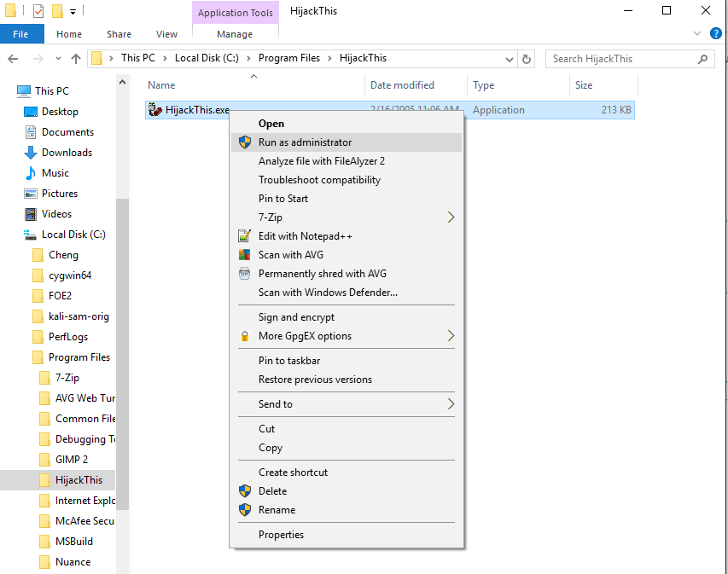
Task: Click the navigation pane vertical scrollbar
Action: [123, 341]
